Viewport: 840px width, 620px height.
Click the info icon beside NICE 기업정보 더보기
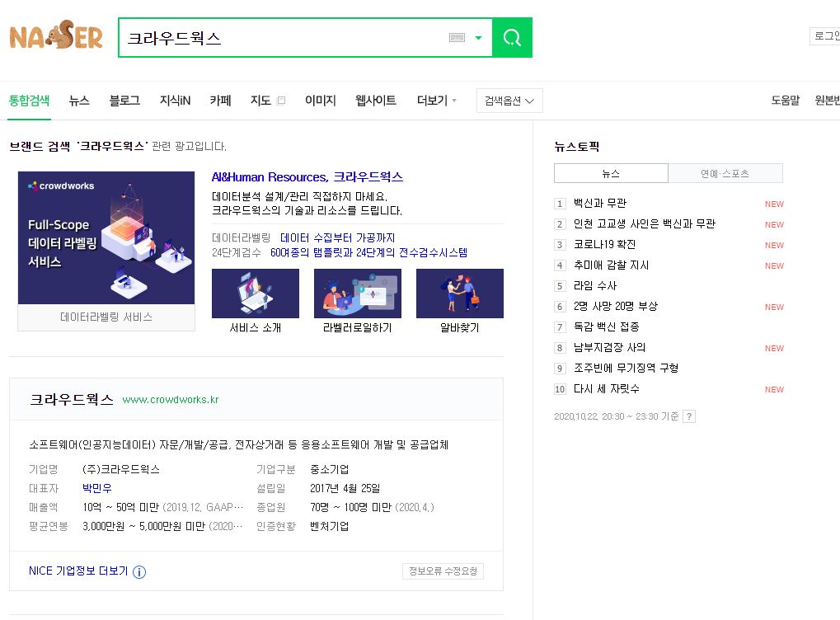tap(139, 572)
